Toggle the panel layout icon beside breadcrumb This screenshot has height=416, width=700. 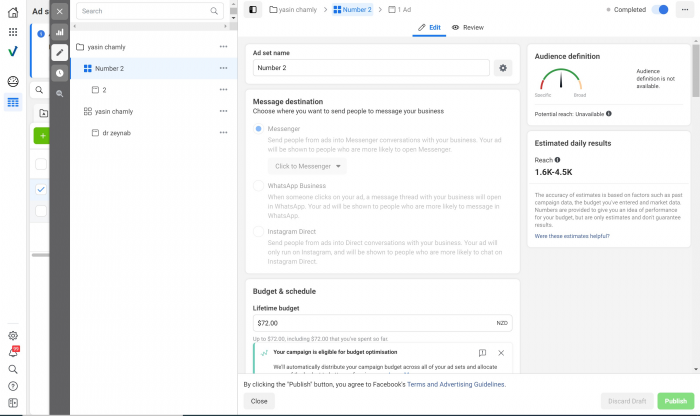253,9
